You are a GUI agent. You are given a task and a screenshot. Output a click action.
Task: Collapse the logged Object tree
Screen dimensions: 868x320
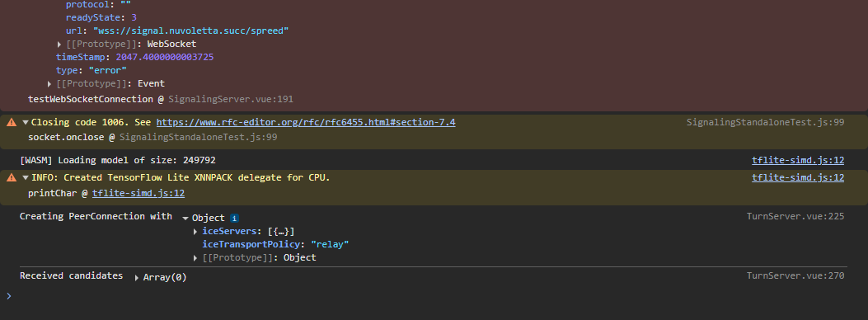(185, 218)
